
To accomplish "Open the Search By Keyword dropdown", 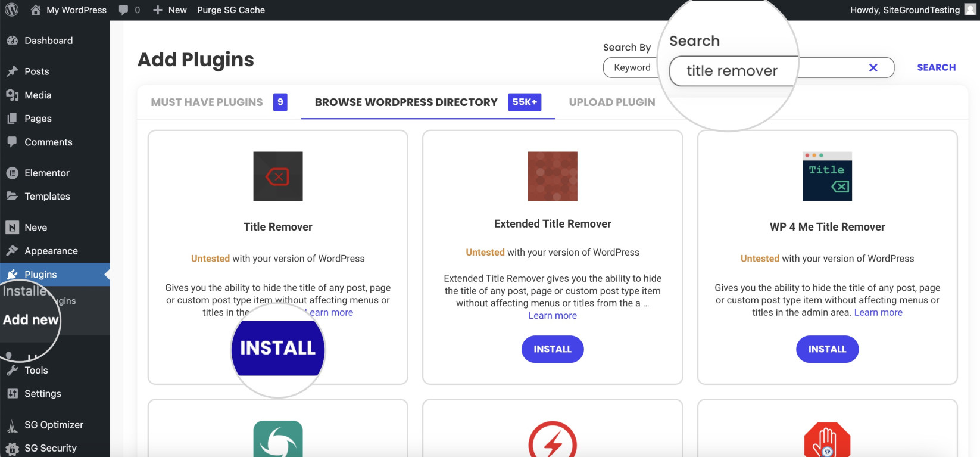I will point(632,67).
